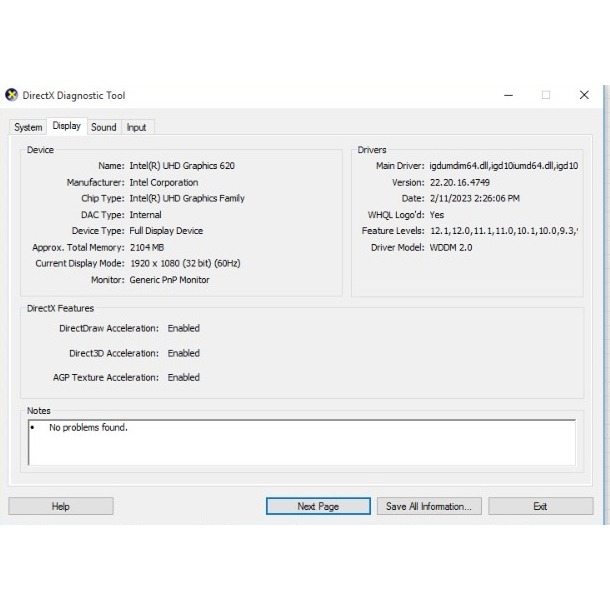Click the 'Device' group label

[40, 150]
